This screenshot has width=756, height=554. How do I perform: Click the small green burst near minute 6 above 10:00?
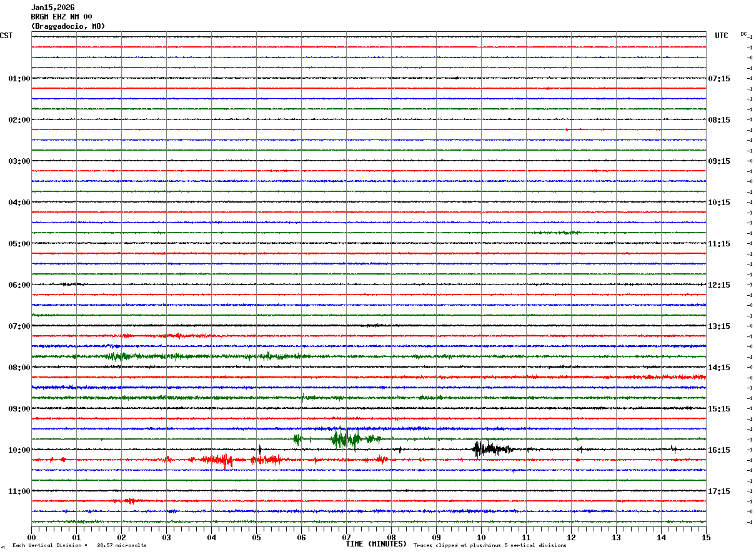click(x=299, y=439)
